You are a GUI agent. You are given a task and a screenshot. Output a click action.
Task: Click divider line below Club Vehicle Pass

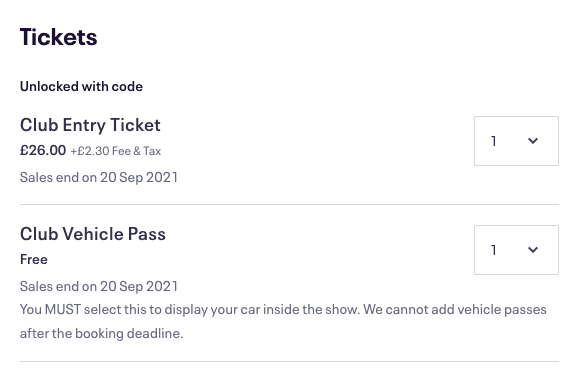(289, 361)
